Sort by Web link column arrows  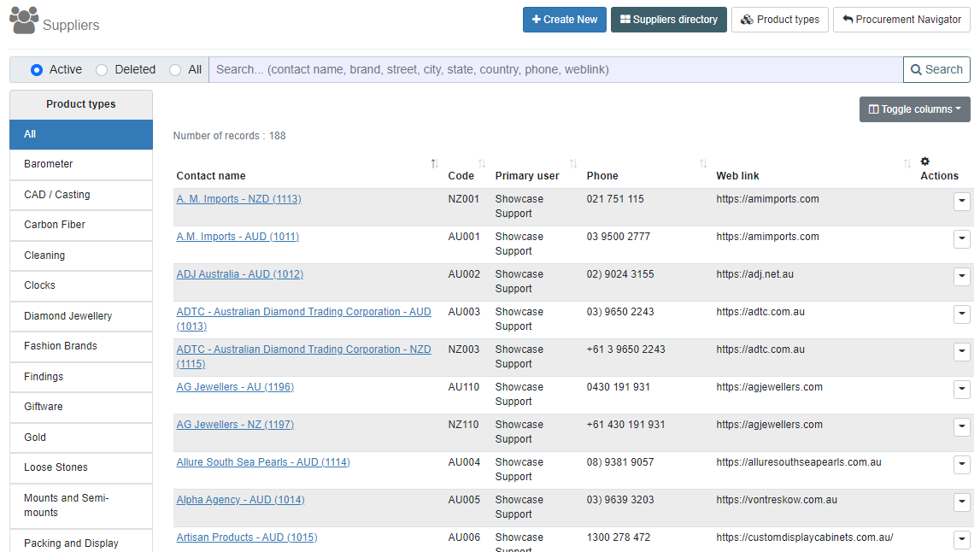tap(907, 164)
